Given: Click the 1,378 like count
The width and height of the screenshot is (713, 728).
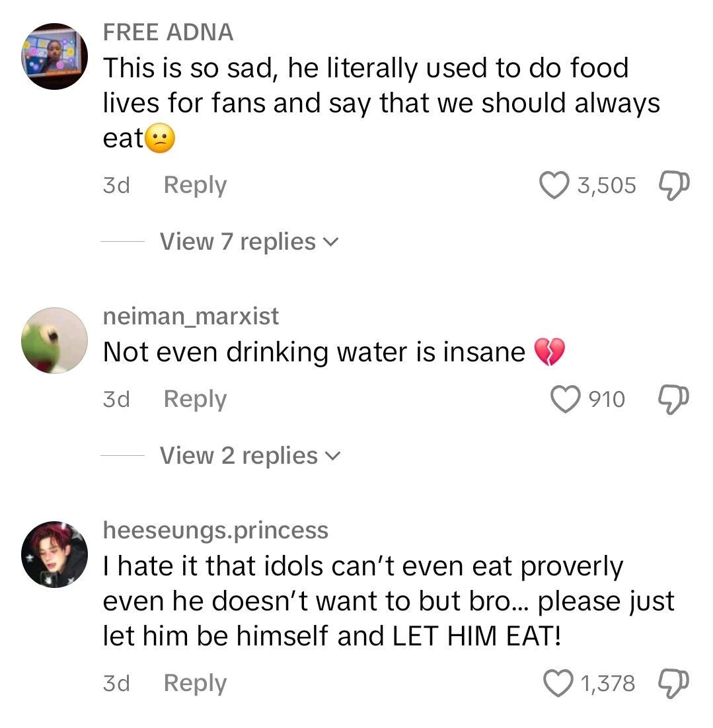Looking at the screenshot, I should click(x=608, y=683).
